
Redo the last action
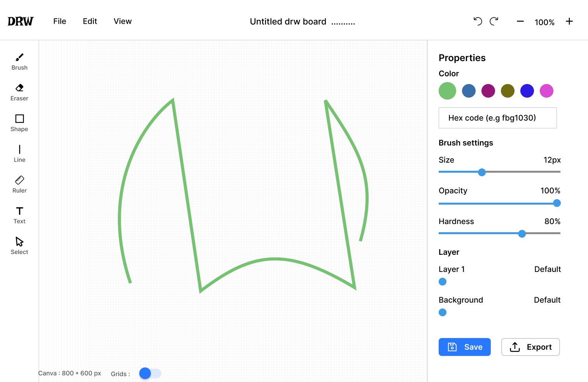(494, 21)
